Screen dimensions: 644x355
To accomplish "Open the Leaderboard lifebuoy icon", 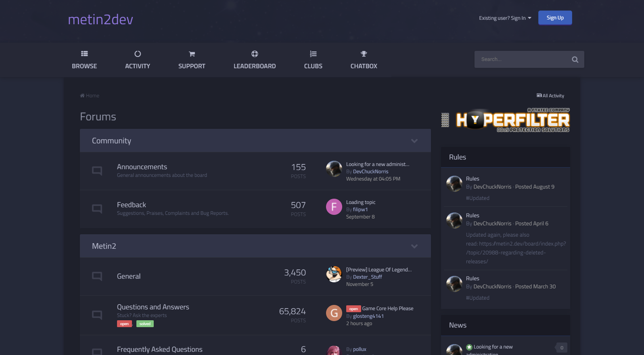I will [255, 54].
